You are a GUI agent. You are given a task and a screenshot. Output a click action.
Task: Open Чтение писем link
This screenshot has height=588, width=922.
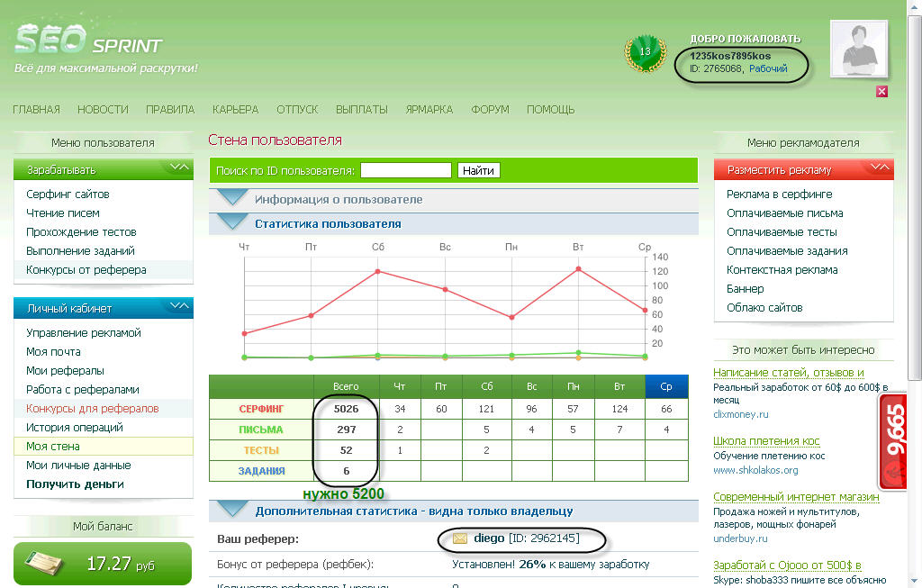63,213
